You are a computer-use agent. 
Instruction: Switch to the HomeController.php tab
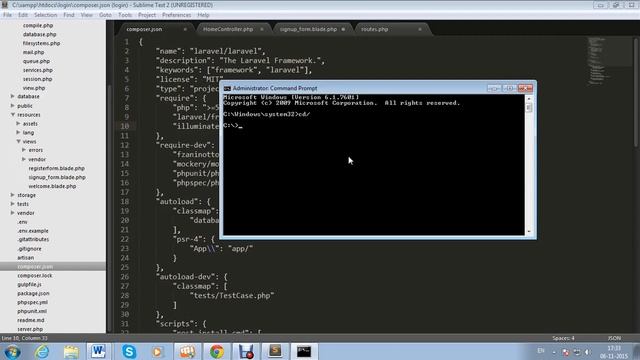click(228, 29)
